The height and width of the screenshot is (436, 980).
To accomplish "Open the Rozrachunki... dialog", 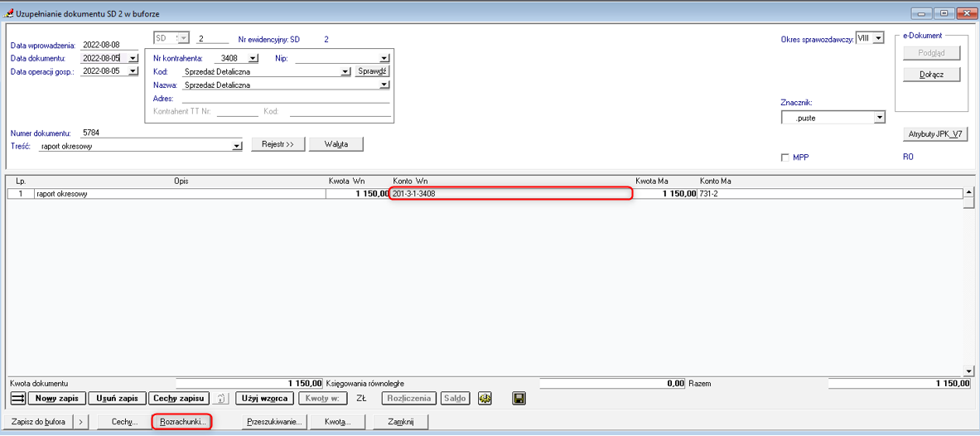I will pos(182,422).
